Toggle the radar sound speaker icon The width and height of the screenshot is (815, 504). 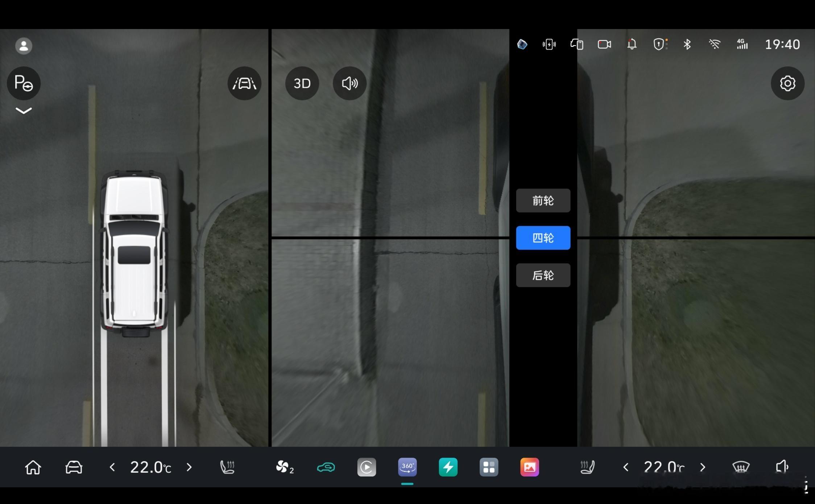pyautogui.click(x=349, y=83)
